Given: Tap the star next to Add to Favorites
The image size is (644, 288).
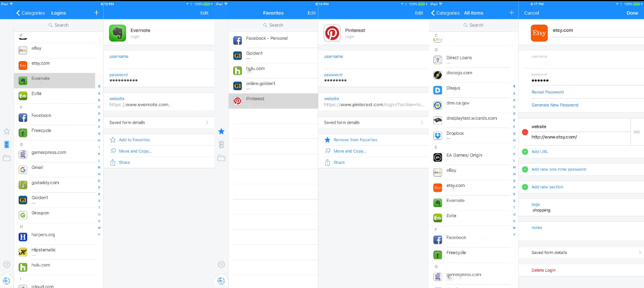Looking at the screenshot, I should [x=113, y=139].
